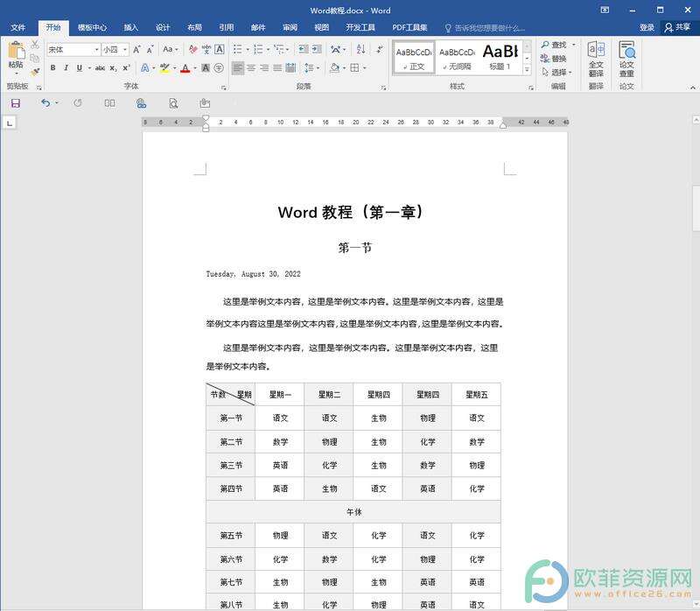700x611 pixels.
Task: Select Center paragraph alignment
Action: 251,68
